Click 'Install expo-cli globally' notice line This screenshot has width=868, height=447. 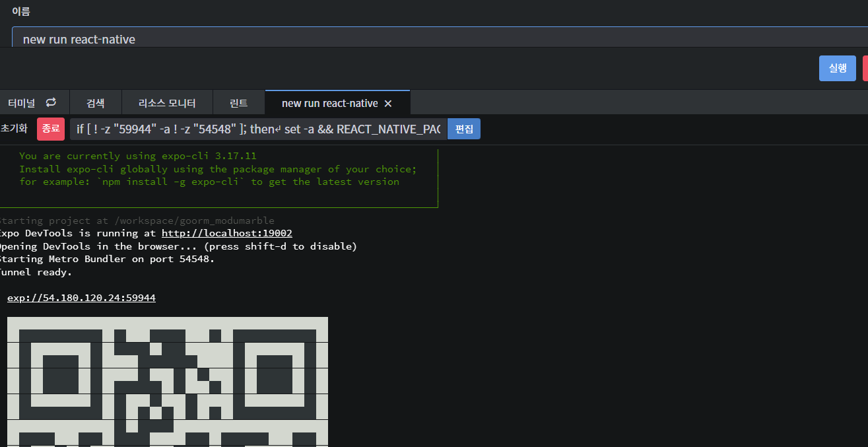click(218, 169)
